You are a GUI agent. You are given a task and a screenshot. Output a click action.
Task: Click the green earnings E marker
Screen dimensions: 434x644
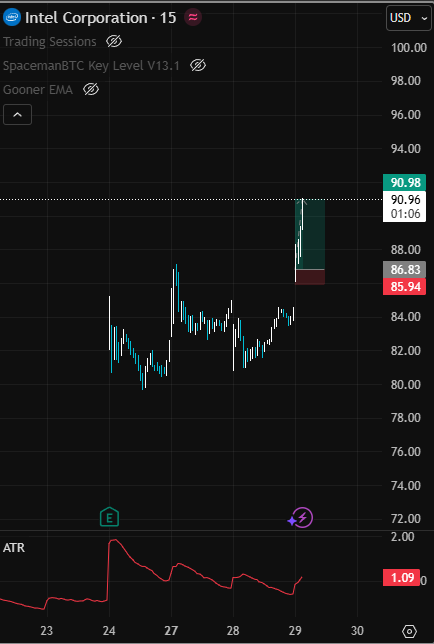point(109,518)
